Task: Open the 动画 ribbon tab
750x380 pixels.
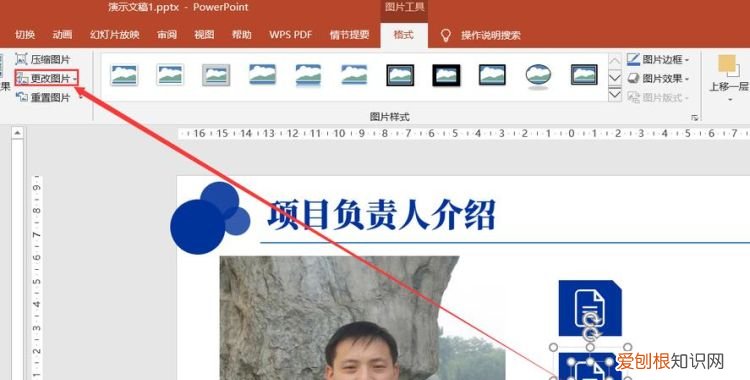Action: pyautogui.click(x=63, y=34)
